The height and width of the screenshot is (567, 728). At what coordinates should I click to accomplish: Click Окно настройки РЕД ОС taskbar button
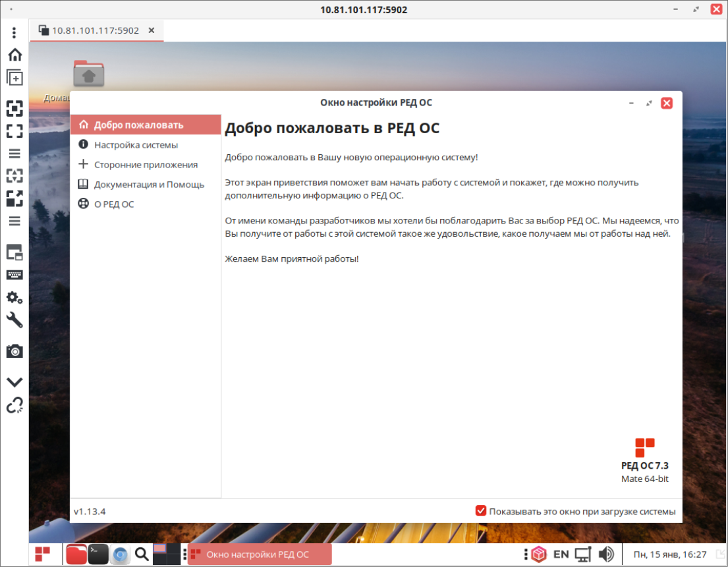(x=260, y=554)
